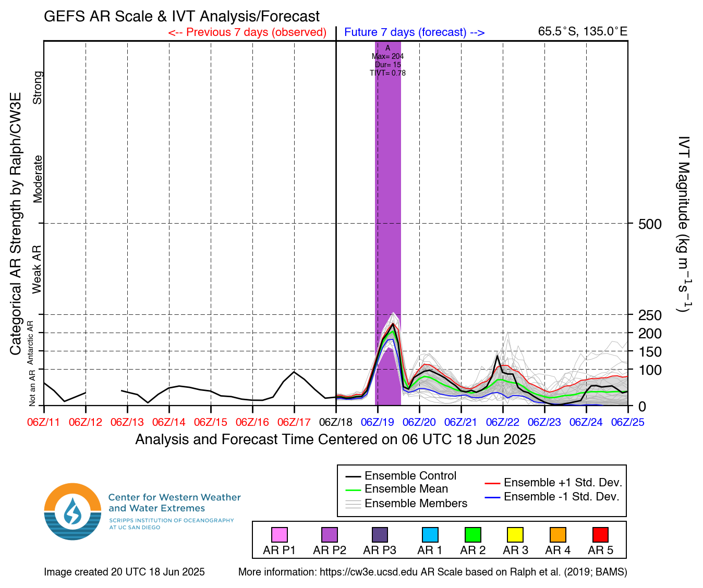Click the 06Z/12 x-axis tick label

86,422
